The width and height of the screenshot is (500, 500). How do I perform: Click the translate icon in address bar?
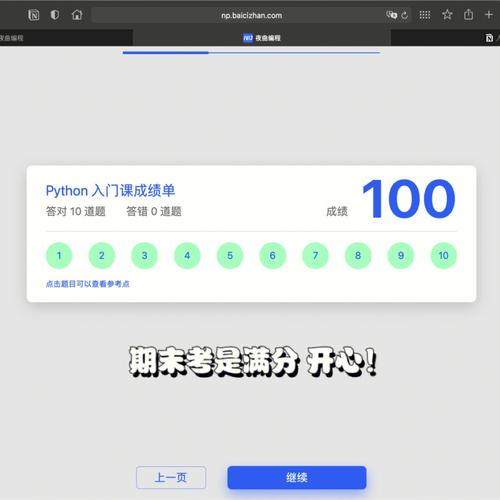click(391, 15)
